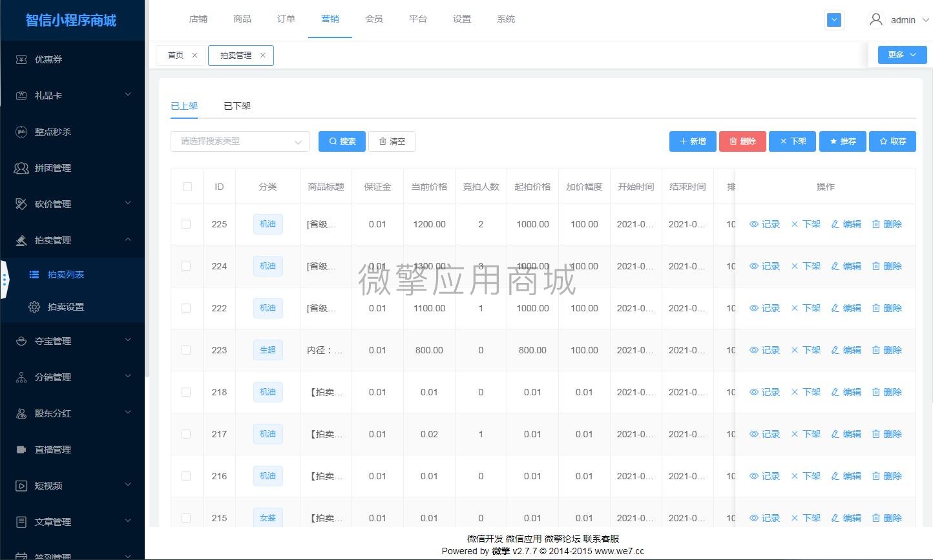This screenshot has width=933, height=560.
Task: Click the 拍卖列表 list icon
Action: (x=34, y=275)
